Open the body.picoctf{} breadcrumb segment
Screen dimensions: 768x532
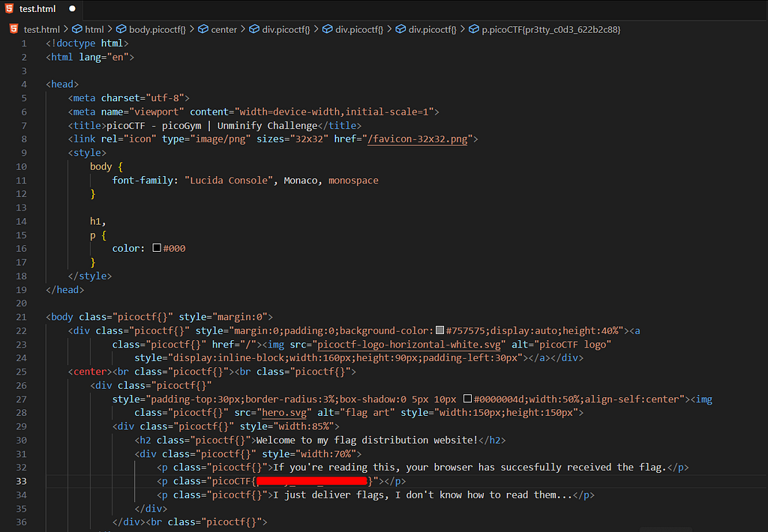coord(157,29)
